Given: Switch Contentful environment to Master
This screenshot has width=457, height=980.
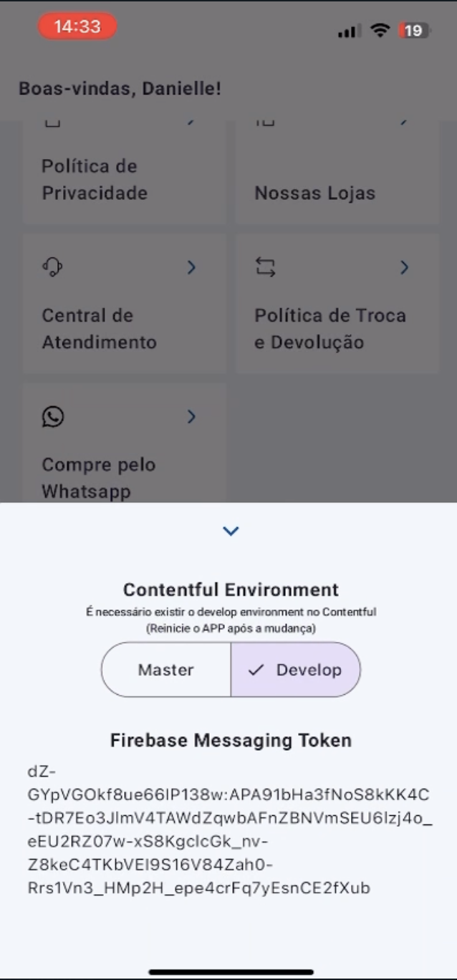Looking at the screenshot, I should click(166, 670).
